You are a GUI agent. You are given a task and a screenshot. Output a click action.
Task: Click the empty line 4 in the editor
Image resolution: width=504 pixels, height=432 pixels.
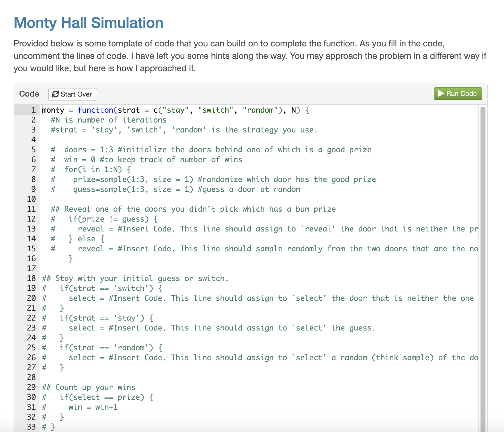coord(124,140)
